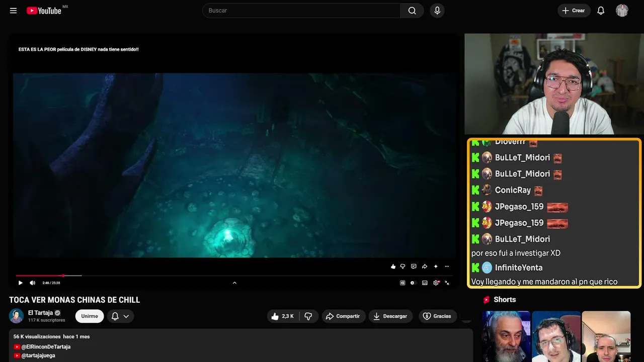Play the video with the play button
The width and height of the screenshot is (644, 362).
coord(21,283)
